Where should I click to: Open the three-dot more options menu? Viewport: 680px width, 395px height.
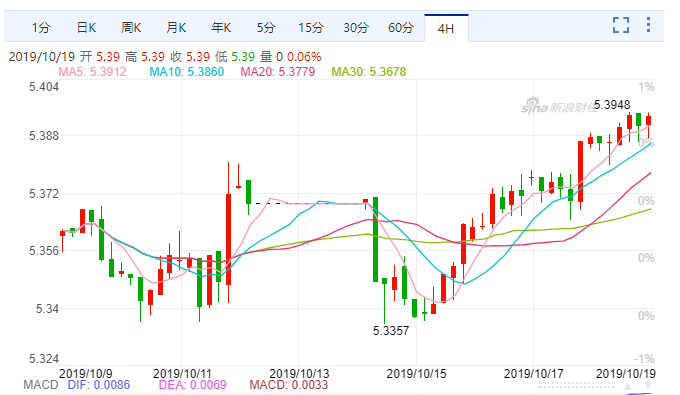[648, 25]
